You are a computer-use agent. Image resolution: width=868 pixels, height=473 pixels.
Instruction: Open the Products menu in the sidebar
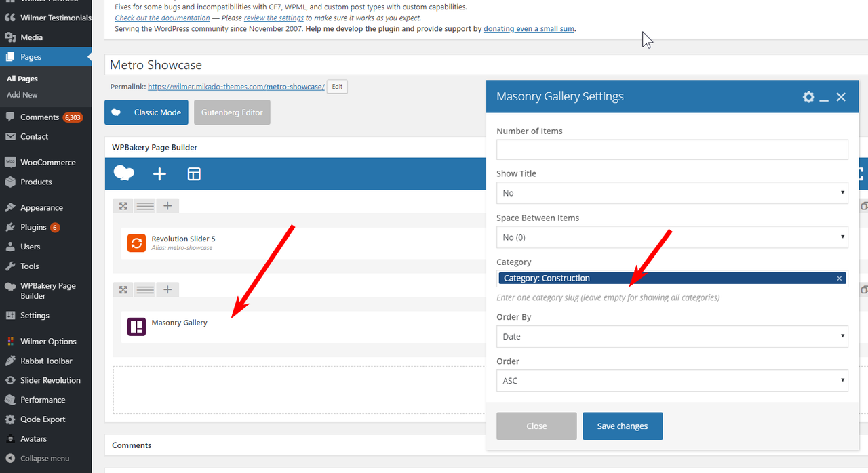click(45, 182)
